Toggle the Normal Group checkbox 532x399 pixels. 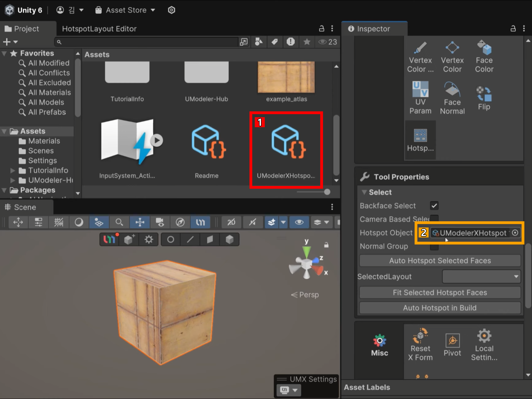pos(434,247)
